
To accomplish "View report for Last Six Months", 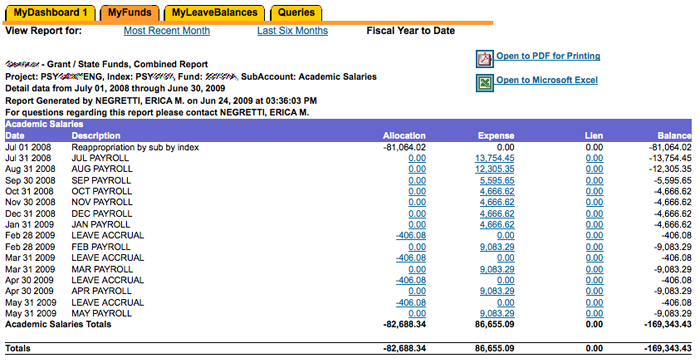I will coord(292,31).
